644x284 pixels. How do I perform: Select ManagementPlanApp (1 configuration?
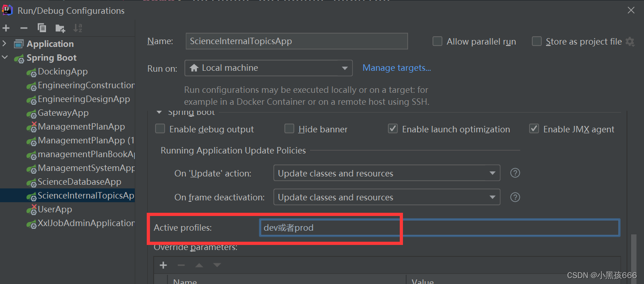pyautogui.click(x=86, y=140)
